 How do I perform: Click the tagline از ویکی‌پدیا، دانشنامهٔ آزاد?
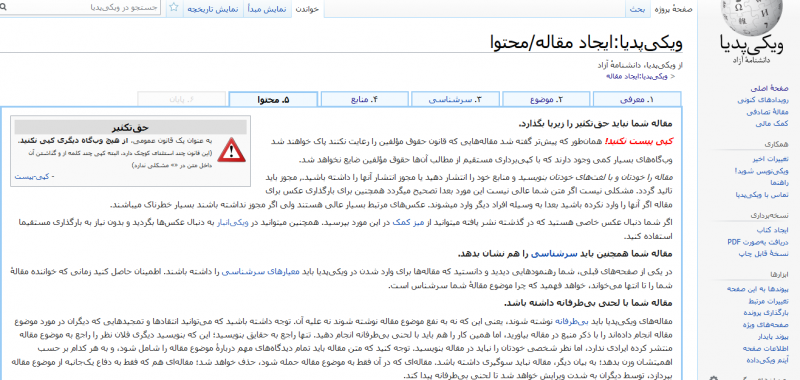coord(640,65)
